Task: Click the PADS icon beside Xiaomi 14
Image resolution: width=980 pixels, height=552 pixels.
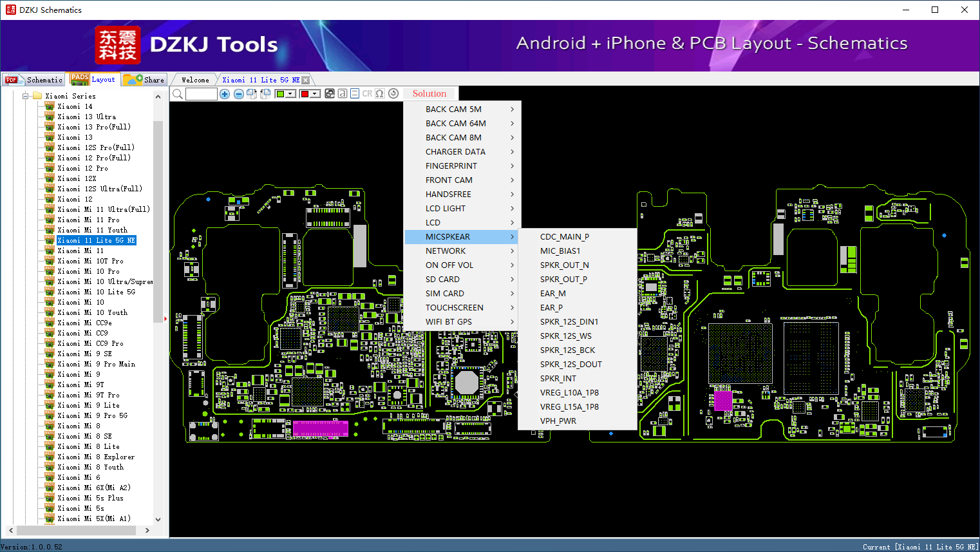Action: (50, 106)
